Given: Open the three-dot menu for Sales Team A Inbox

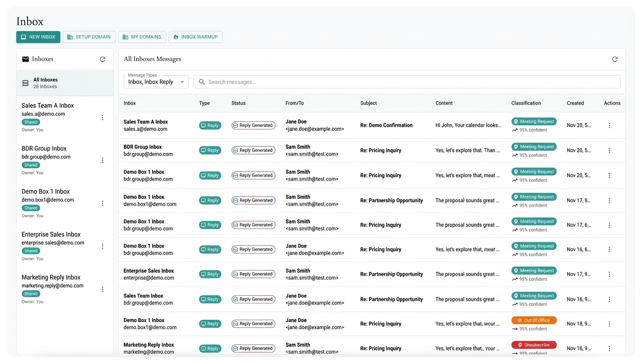Looking at the screenshot, I should click(102, 117).
